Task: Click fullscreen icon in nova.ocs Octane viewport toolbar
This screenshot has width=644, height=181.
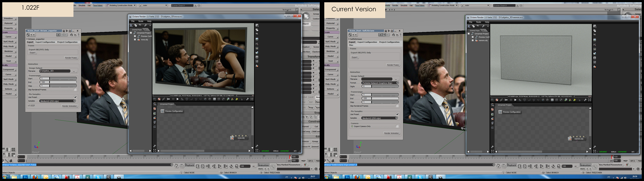Action: (x=252, y=99)
